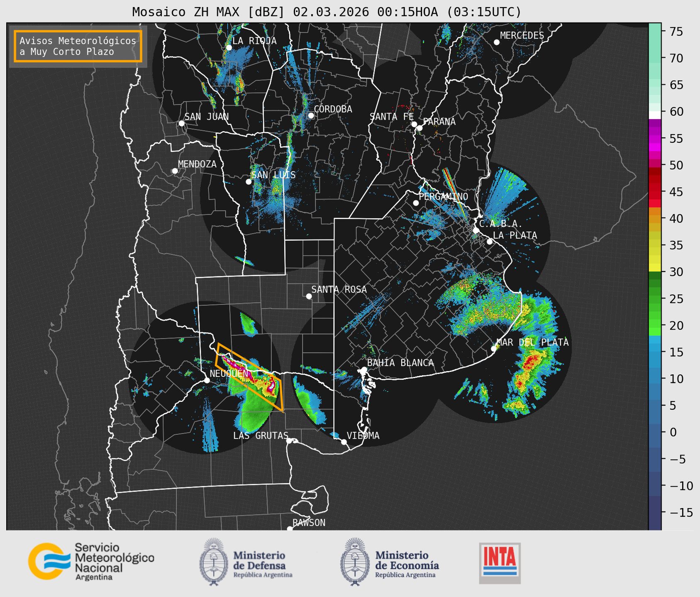Select the SANTA FE city label
700x597 pixels.
(x=392, y=117)
